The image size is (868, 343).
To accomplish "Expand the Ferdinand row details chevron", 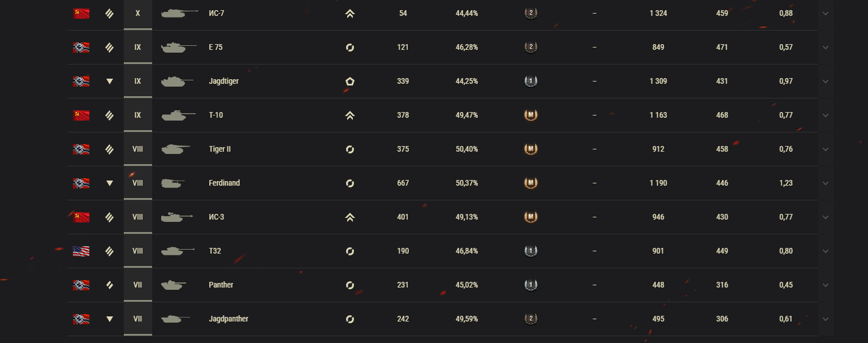I will [825, 183].
